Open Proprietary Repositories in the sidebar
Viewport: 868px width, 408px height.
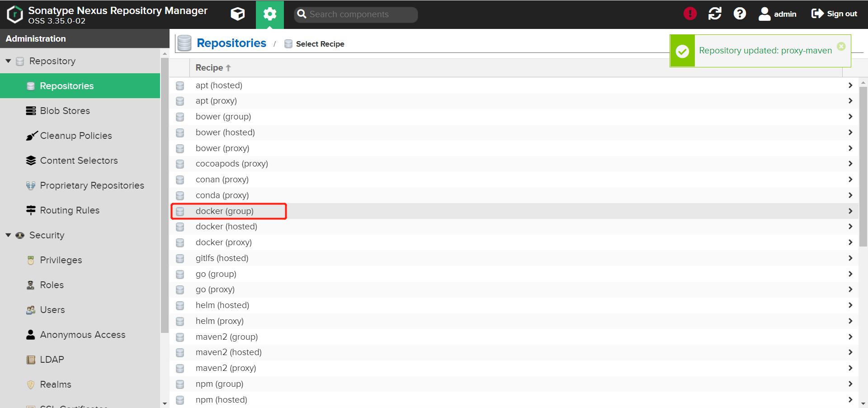(80, 185)
